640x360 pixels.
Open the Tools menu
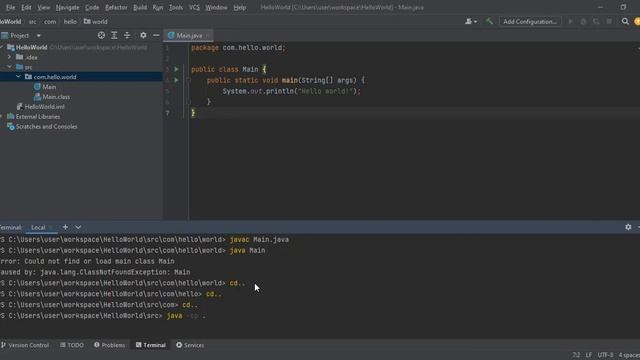tap(176, 7)
